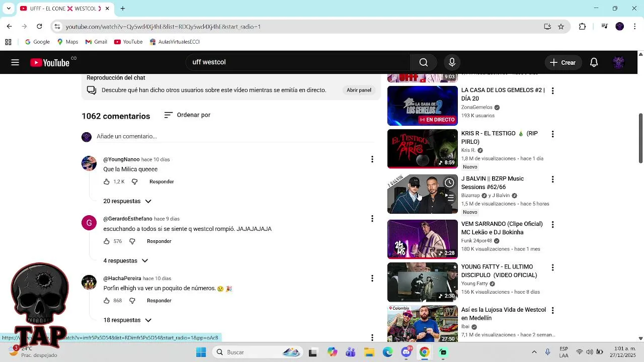Start voice search with the microphone
Screen dimensions: 644x362
click(452, 62)
